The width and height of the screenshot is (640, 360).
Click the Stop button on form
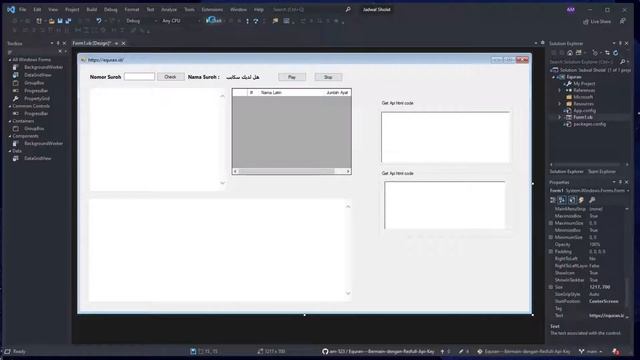[x=328, y=77]
